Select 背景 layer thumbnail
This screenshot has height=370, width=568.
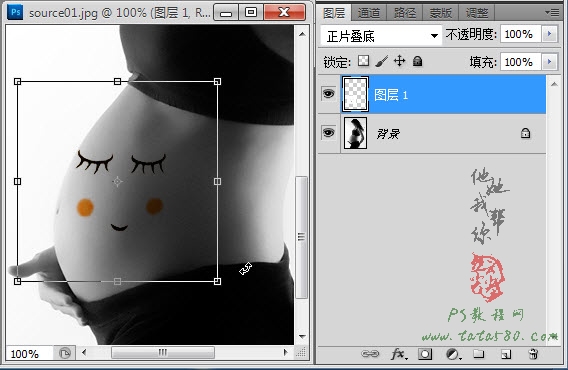355,133
